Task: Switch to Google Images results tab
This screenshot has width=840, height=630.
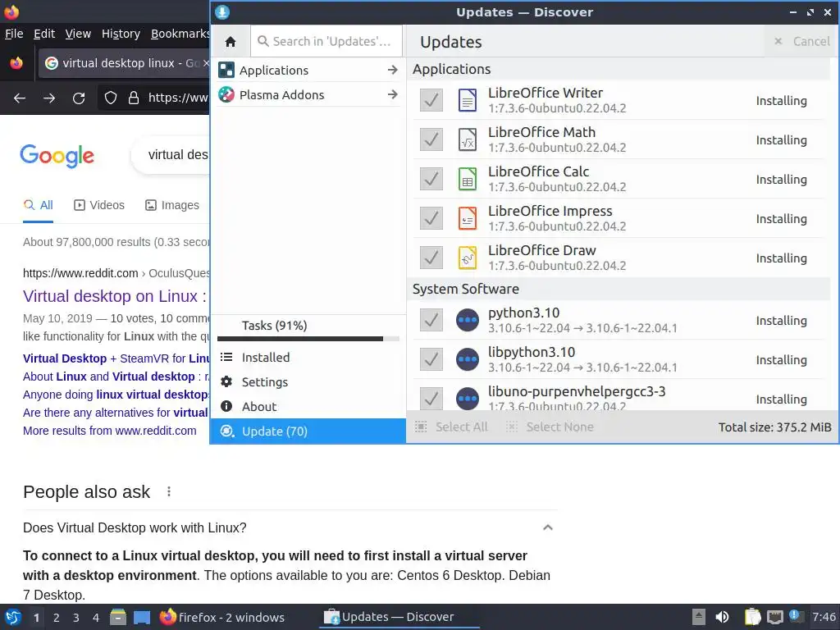Action: (172, 205)
